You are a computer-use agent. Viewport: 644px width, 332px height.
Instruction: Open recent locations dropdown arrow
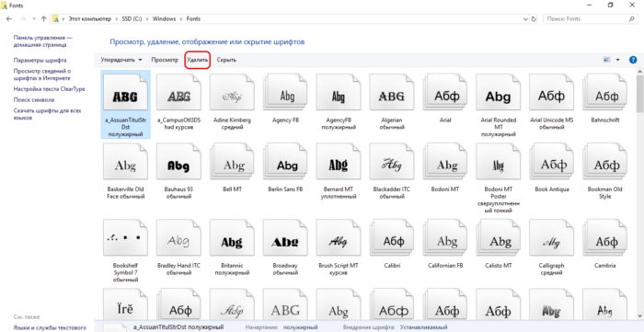(33, 19)
